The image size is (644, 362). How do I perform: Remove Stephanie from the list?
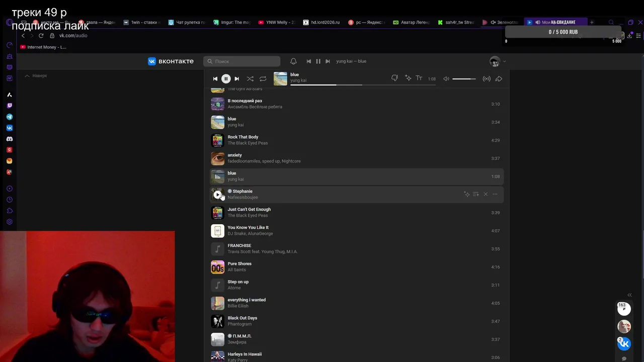point(486,194)
